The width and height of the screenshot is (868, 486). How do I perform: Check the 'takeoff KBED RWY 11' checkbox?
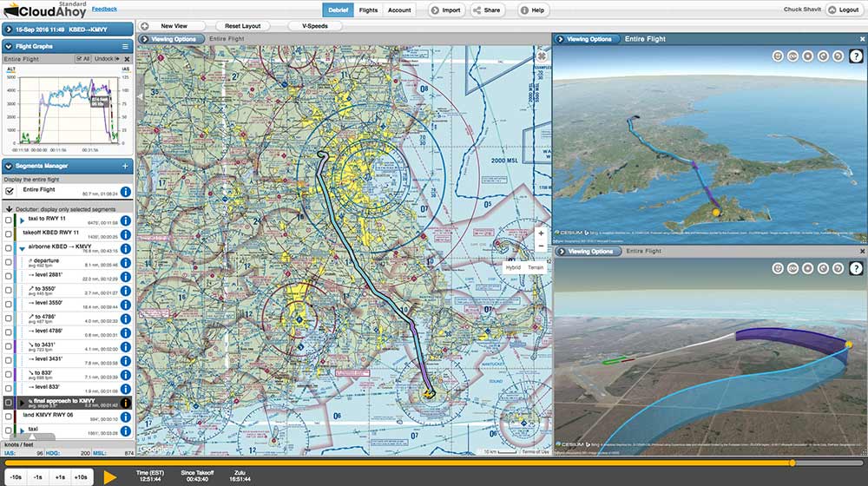point(9,234)
